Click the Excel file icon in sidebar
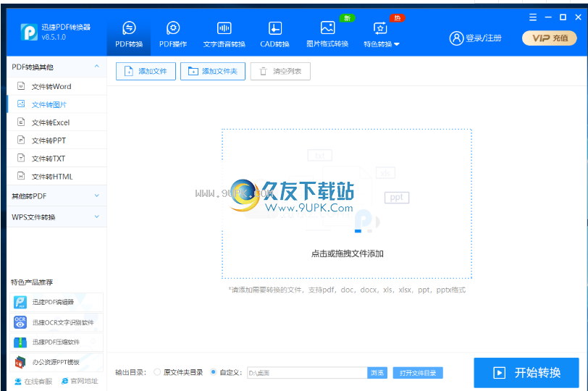The height and width of the screenshot is (391, 588). (22, 122)
